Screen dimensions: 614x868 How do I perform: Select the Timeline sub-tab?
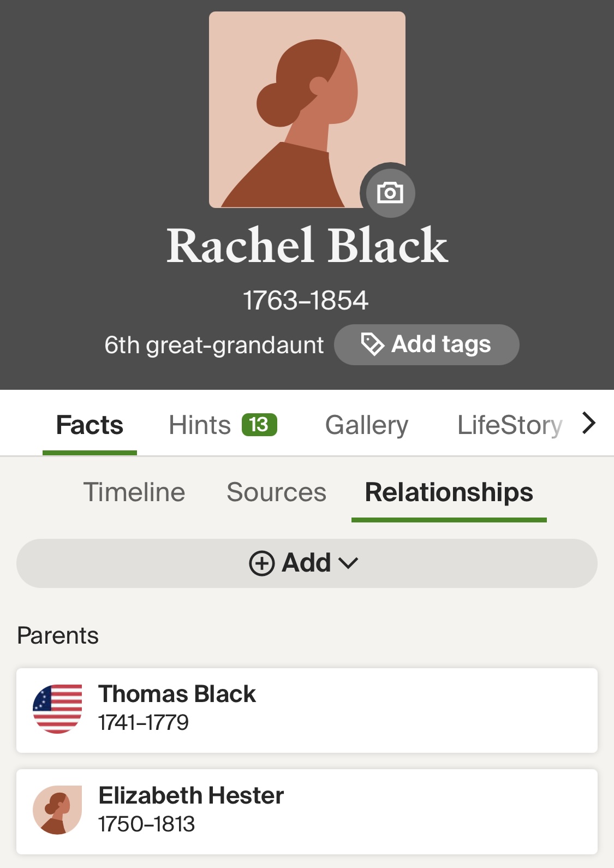pyautogui.click(x=134, y=492)
